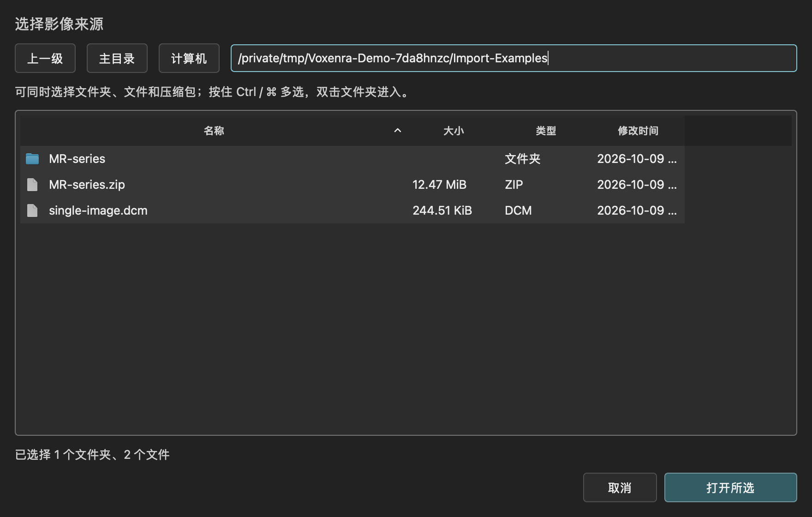Screen dimensions: 812x517
Task: Select the MR-series.zip file name
Action: [87, 185]
